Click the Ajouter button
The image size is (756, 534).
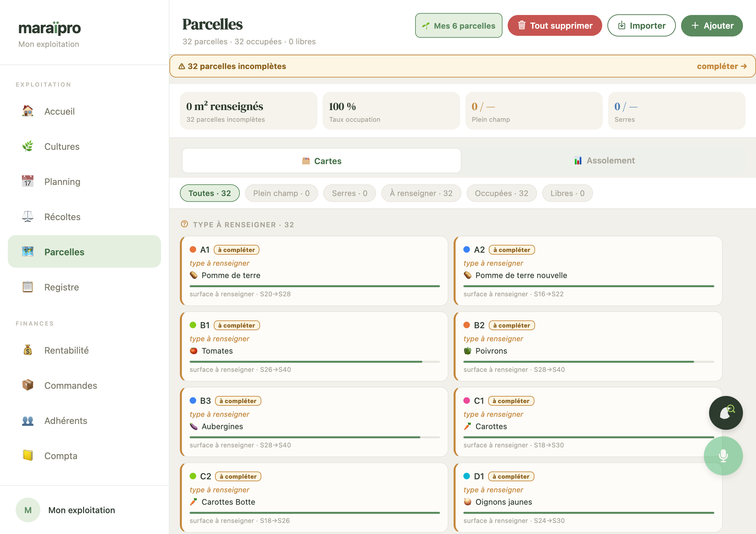click(x=712, y=25)
